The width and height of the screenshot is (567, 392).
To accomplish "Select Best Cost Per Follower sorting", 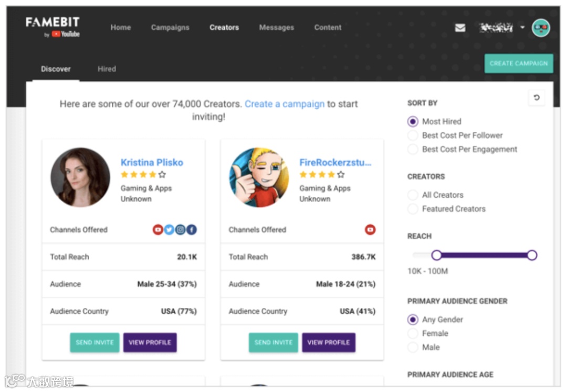I will (413, 135).
